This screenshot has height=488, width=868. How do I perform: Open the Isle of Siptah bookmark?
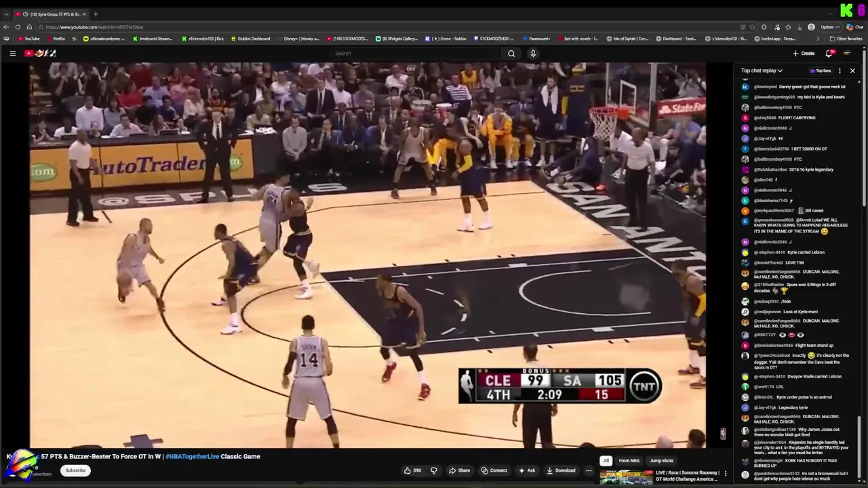click(628, 39)
